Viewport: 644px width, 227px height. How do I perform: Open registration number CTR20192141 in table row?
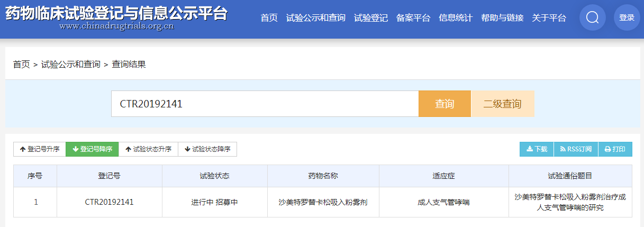[x=109, y=202]
